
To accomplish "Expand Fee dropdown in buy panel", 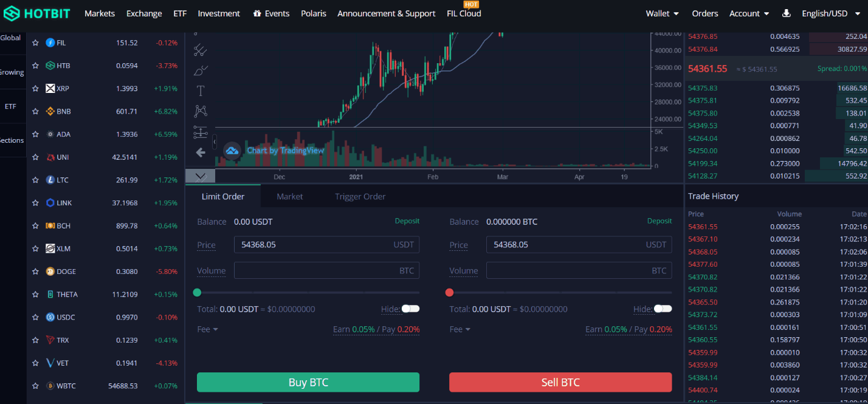I will point(207,329).
